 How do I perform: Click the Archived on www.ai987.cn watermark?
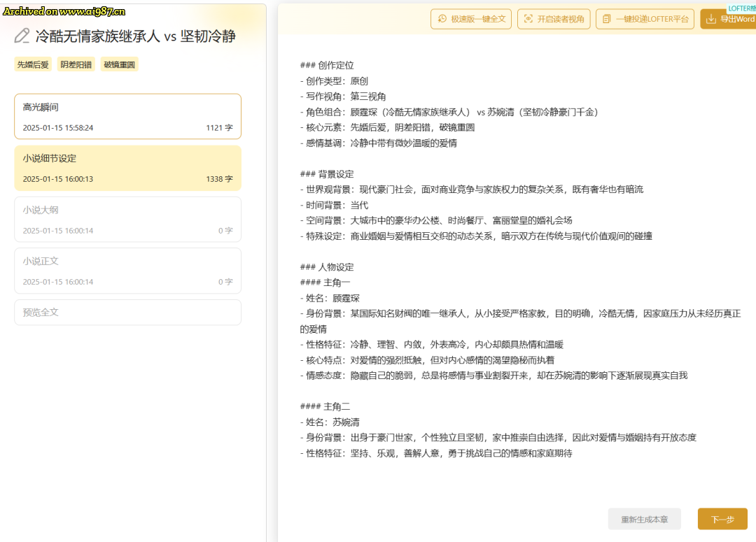[x=64, y=10]
